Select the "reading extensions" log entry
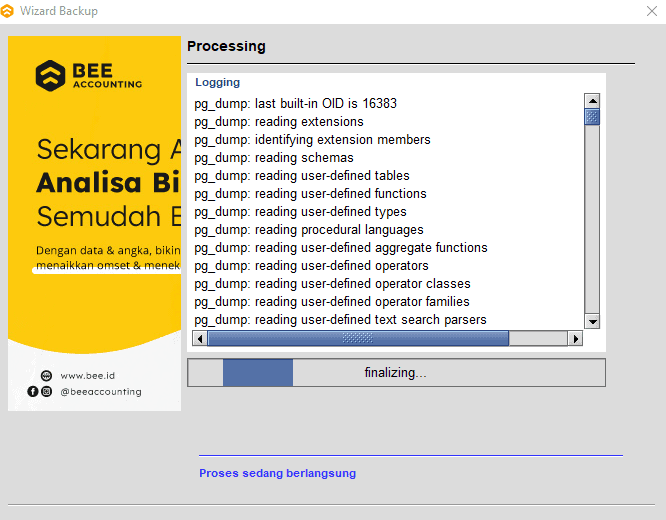666x520 pixels. [278, 122]
